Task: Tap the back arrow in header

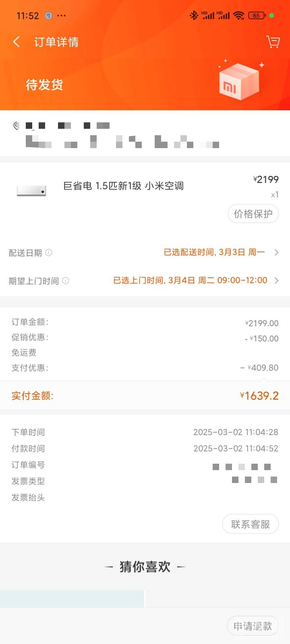Action: (x=17, y=42)
